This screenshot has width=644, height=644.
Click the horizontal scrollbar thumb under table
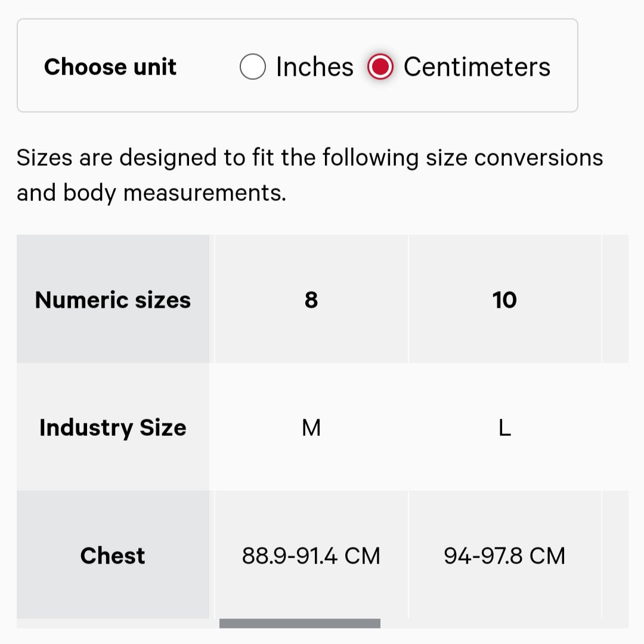(x=300, y=623)
